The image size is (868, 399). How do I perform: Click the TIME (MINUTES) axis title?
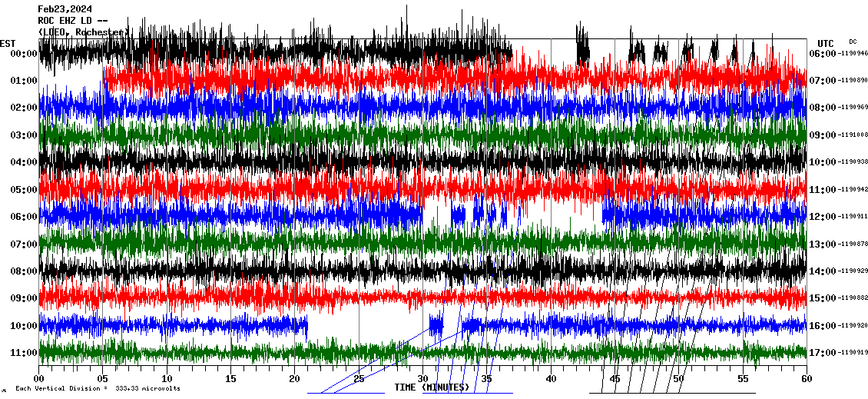tap(432, 387)
